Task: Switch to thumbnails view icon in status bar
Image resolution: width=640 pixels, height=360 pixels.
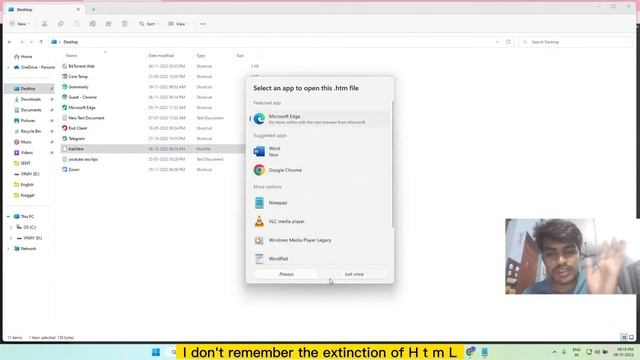Action: coord(631,337)
